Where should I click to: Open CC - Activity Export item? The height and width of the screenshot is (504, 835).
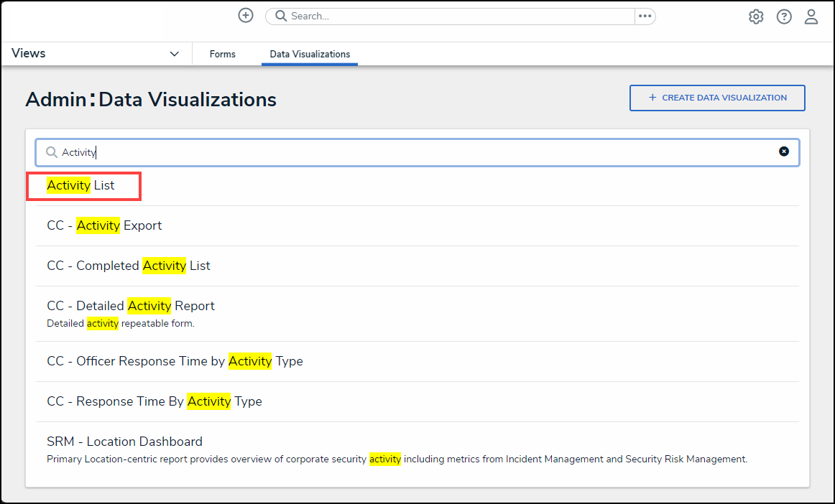(104, 225)
